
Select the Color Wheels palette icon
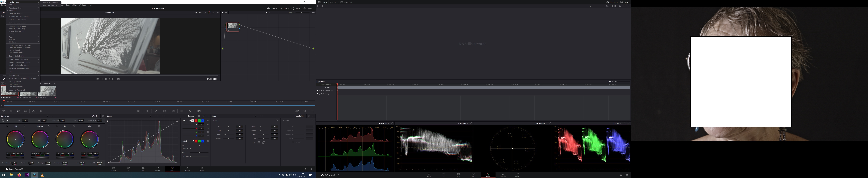click(x=18, y=111)
